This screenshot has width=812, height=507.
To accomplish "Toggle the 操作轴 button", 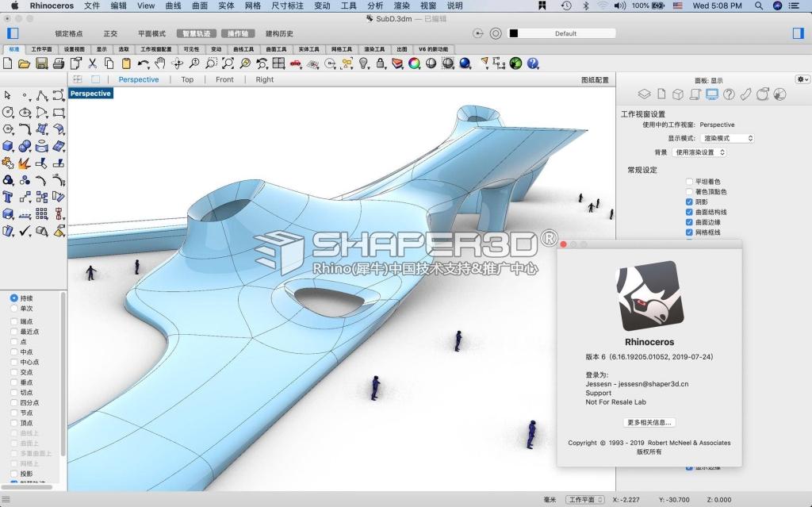I will click(x=238, y=33).
